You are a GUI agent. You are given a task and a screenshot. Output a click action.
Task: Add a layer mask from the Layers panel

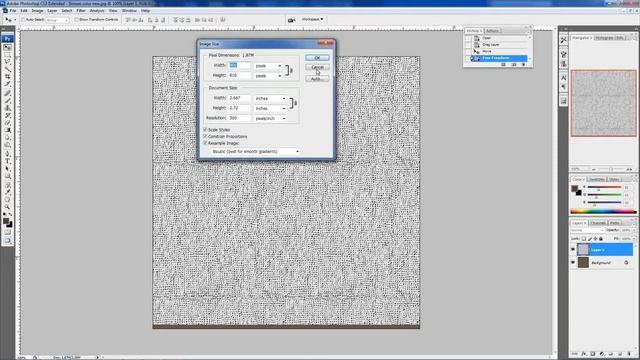593,354
